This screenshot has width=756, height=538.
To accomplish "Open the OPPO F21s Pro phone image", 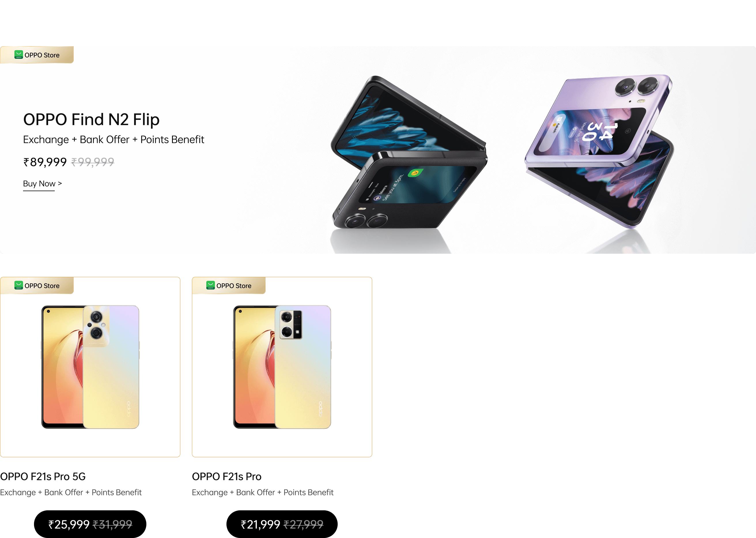I will [x=282, y=367].
